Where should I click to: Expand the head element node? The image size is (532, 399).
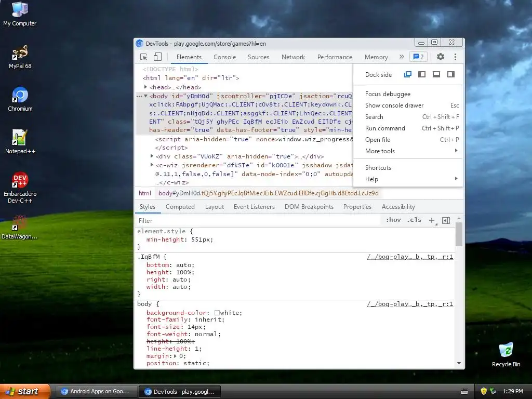coord(145,87)
